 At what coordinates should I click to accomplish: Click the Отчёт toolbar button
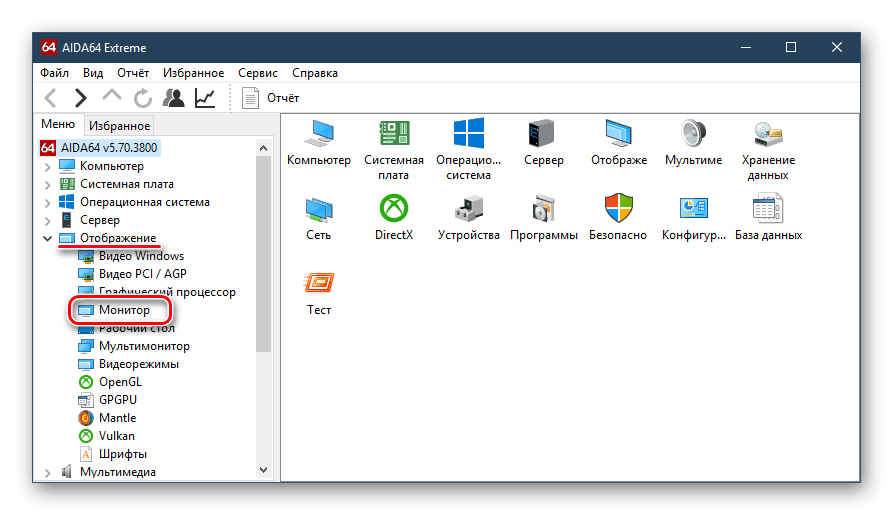tap(271, 98)
